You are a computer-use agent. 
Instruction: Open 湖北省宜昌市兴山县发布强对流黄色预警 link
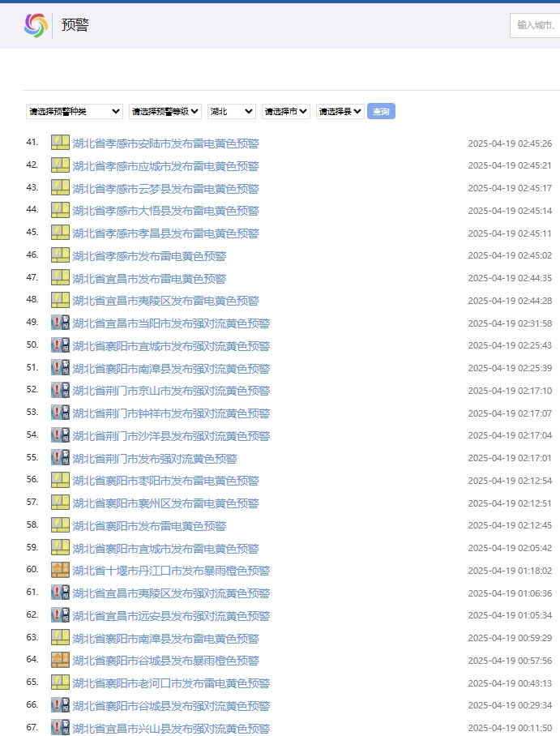171,729
